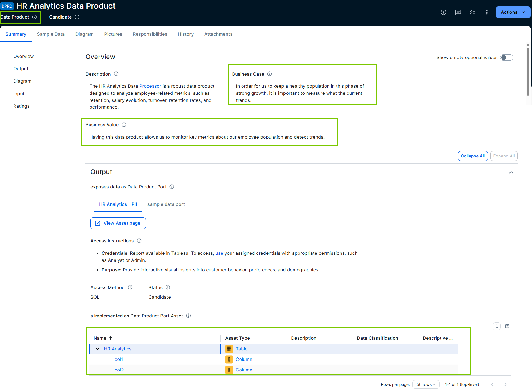The height and width of the screenshot is (392, 532).
Task: Click the info icon next to Business Case
Action: pos(269,74)
